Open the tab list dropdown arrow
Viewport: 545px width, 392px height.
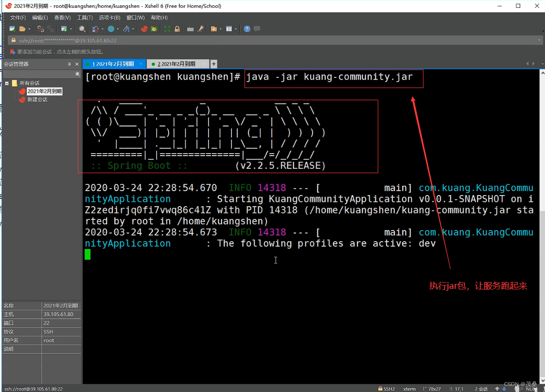542,64
